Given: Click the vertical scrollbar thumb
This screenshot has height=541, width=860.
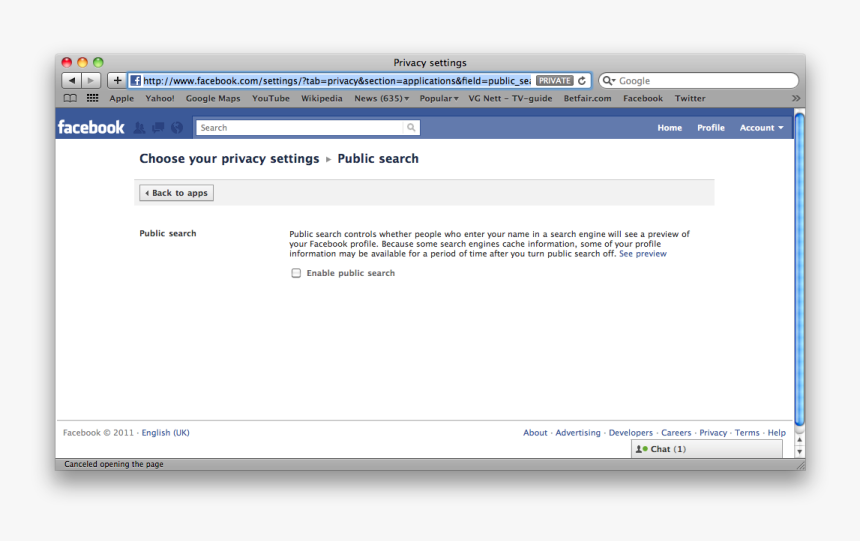Looking at the screenshot, I should click(x=800, y=269).
